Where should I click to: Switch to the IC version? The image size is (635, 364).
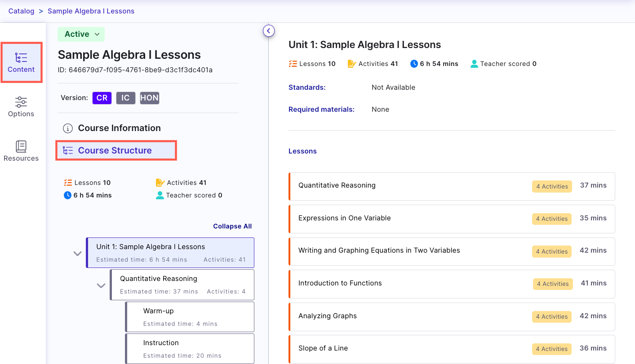pos(125,98)
